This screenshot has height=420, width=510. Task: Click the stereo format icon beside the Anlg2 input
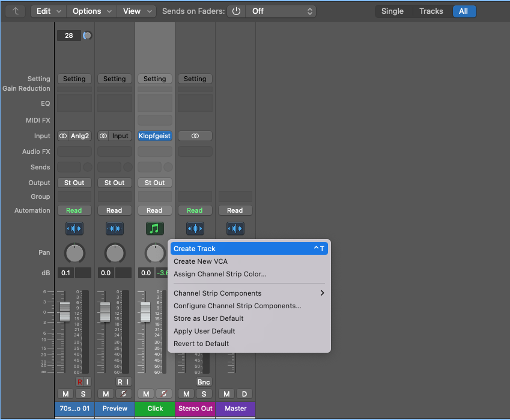62,136
